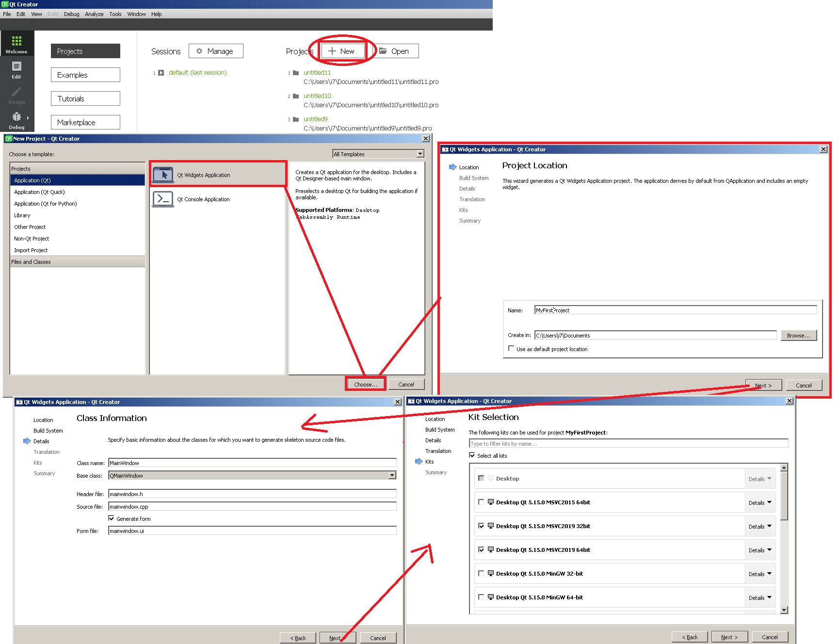Check Desktop Qt 5.15.0 MSVC2015 64bit kit

[x=481, y=502]
